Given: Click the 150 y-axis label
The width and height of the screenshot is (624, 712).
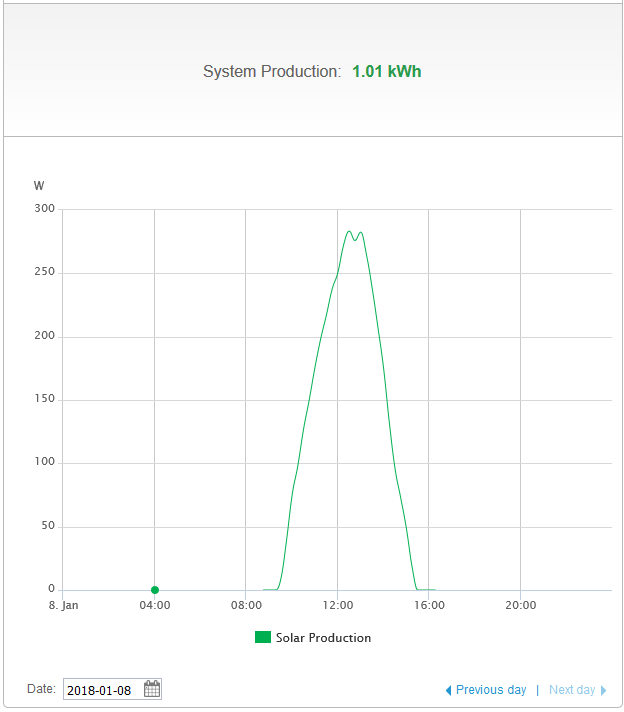Looking at the screenshot, I should click(x=45, y=399).
